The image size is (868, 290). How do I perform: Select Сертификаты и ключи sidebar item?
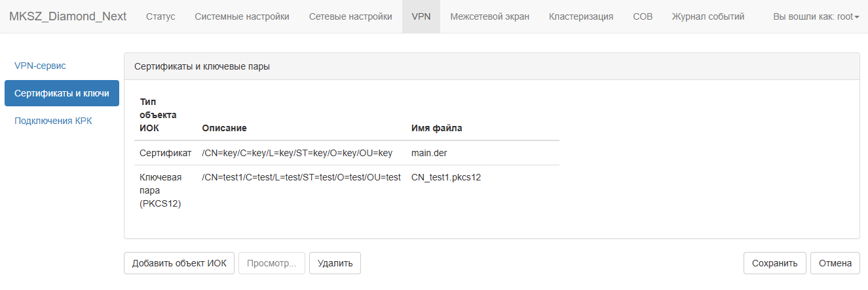(62, 93)
